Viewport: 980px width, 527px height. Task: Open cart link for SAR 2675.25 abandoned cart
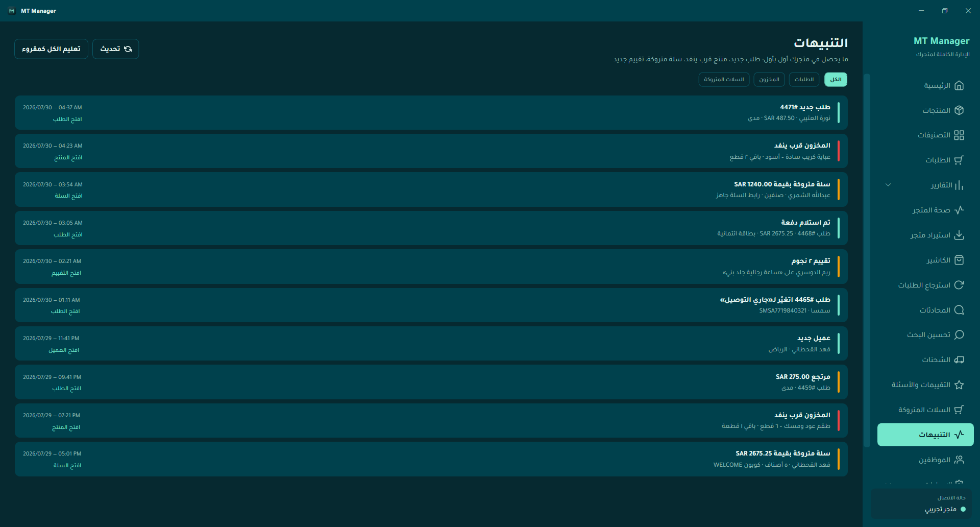[x=67, y=465]
